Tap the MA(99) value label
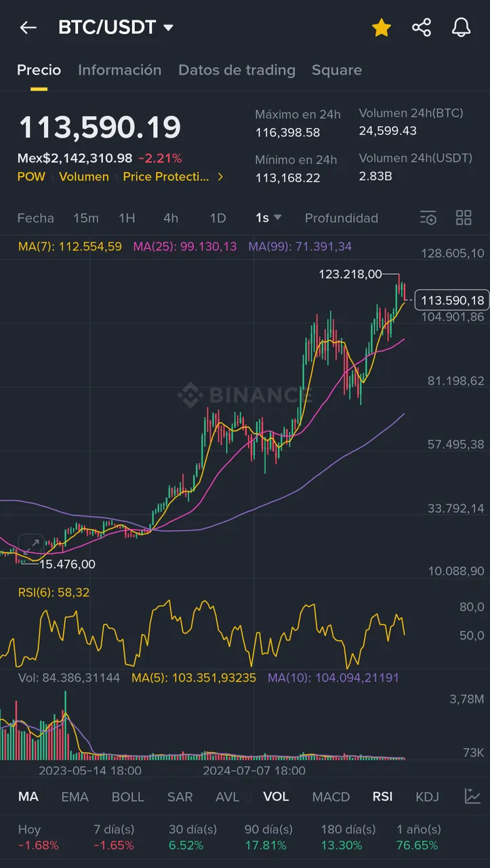The height and width of the screenshot is (868, 490). point(300,247)
